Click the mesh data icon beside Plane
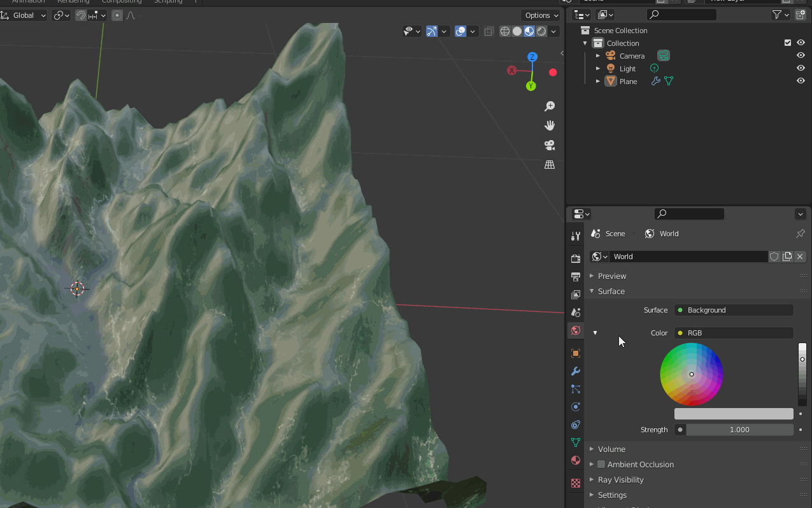 [669, 81]
